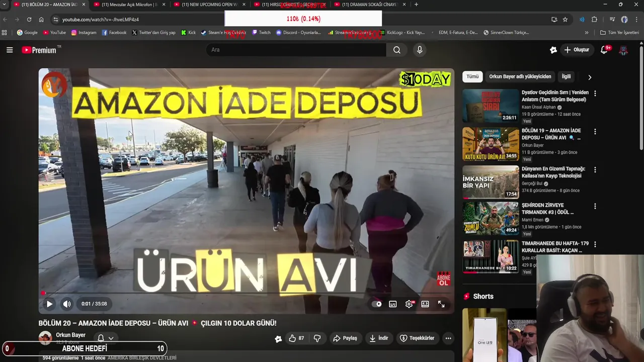Open the Tüm Yer İşaretleri folder
644x362 pixels.
620,33
